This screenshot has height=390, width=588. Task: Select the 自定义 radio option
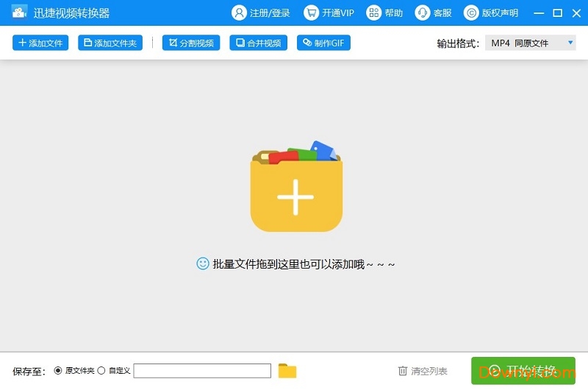(x=101, y=371)
